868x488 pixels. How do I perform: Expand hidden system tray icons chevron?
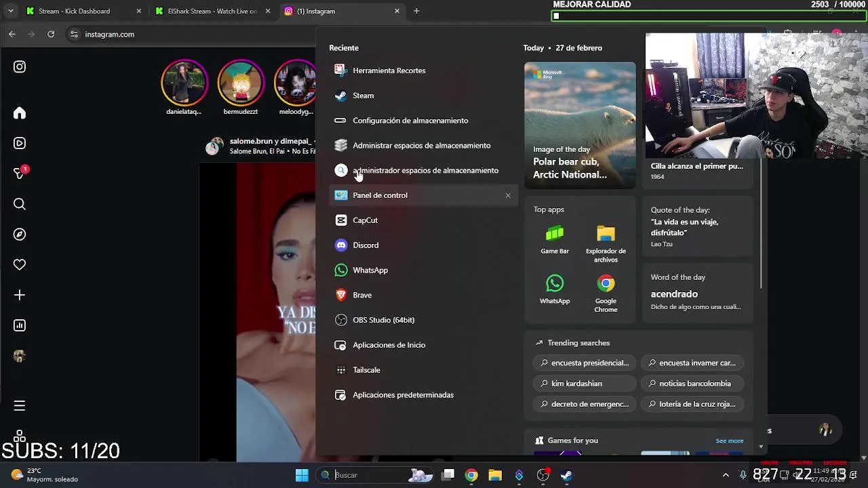[726, 475]
